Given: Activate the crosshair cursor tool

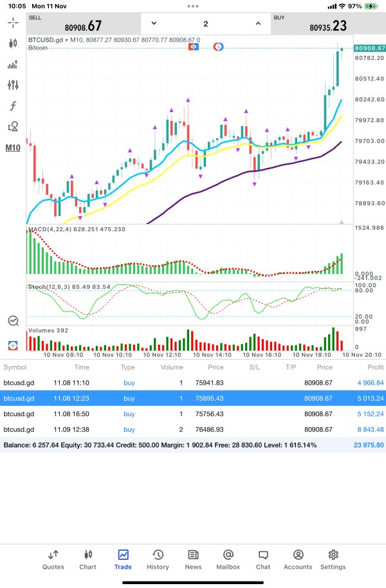Looking at the screenshot, I should click(13, 23).
